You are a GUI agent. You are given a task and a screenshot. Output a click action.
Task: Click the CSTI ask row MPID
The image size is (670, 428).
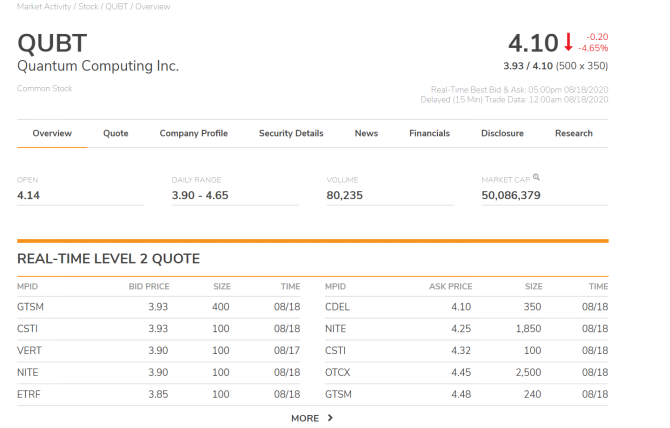(x=335, y=350)
